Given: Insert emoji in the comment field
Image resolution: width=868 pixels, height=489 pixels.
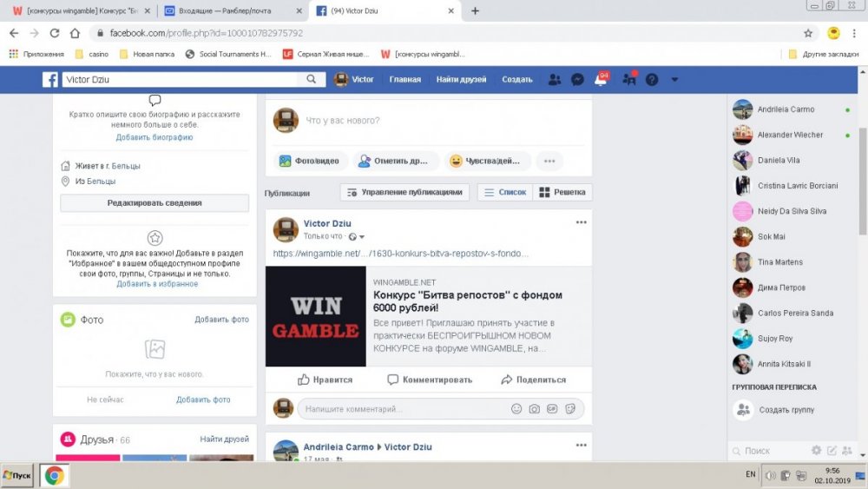Looking at the screenshot, I should tap(516, 408).
